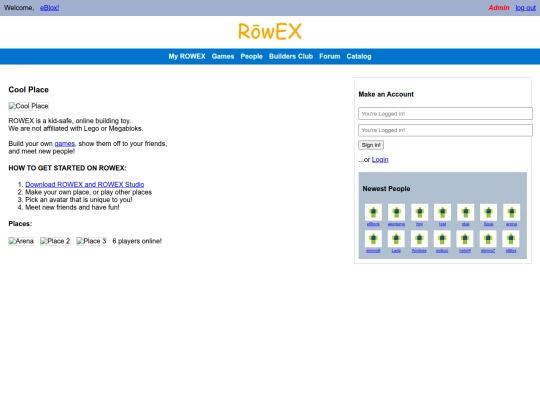Open the Place 3 thumbnail
540x405 pixels.
91,241
